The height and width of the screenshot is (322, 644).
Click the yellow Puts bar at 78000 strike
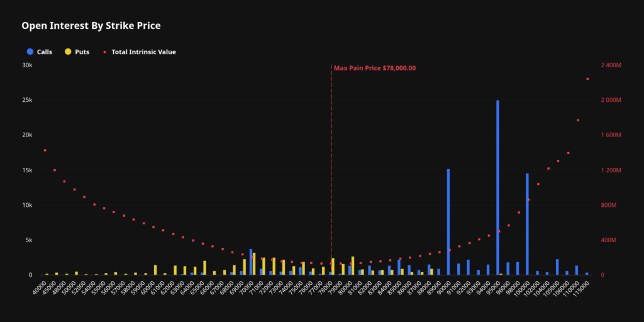click(x=333, y=267)
